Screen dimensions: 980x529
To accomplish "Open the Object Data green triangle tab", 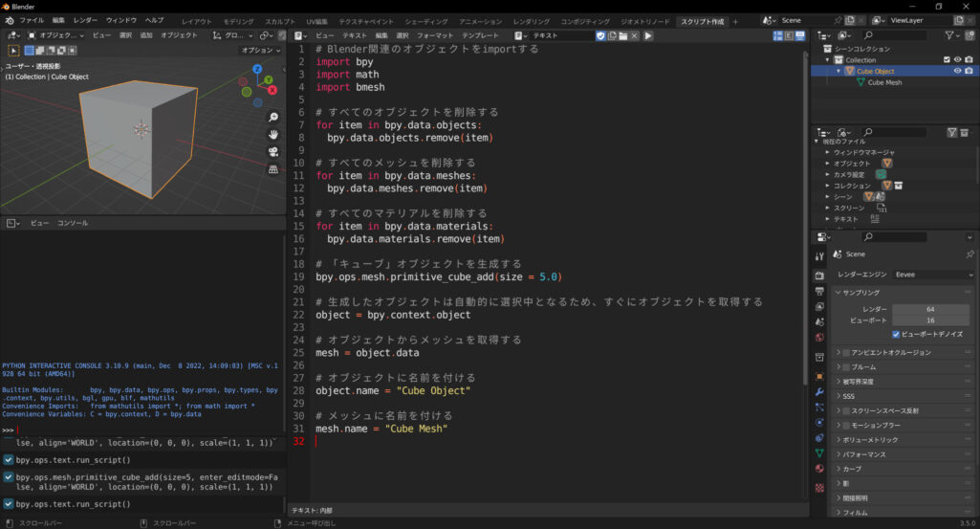I will point(819,452).
